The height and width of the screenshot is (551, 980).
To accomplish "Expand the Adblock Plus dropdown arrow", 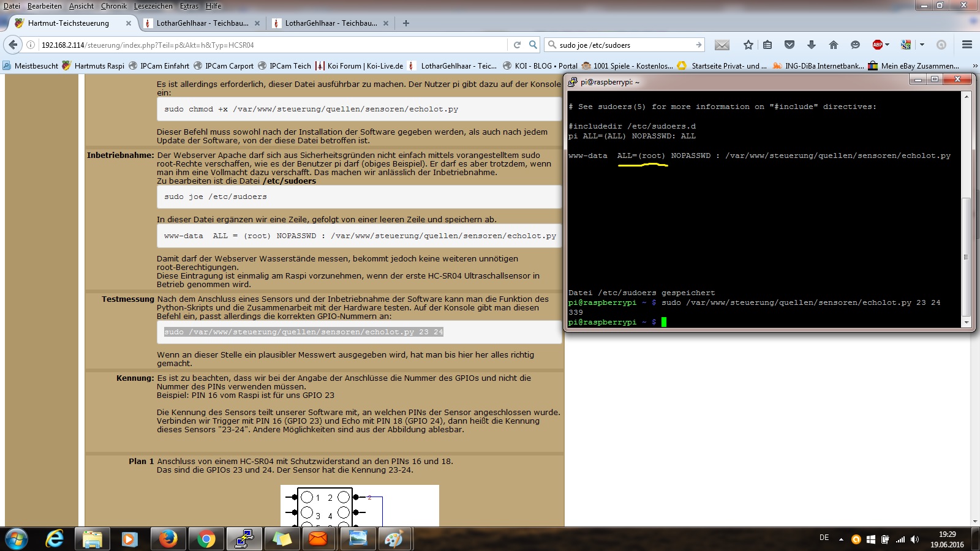I will [887, 45].
